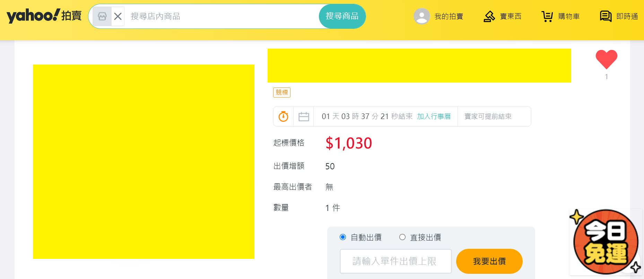Select the 自動出價 radio option
This screenshot has height=279, width=644.
[x=343, y=237]
